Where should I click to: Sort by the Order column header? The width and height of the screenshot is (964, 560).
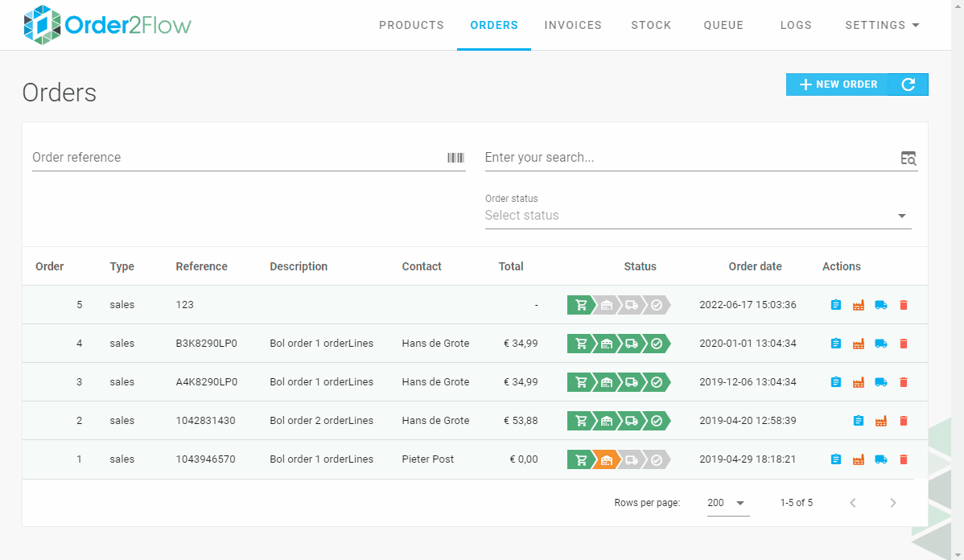(50, 266)
